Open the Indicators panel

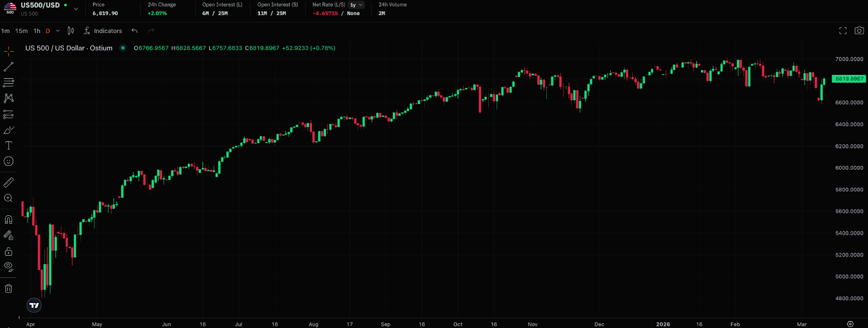click(103, 31)
